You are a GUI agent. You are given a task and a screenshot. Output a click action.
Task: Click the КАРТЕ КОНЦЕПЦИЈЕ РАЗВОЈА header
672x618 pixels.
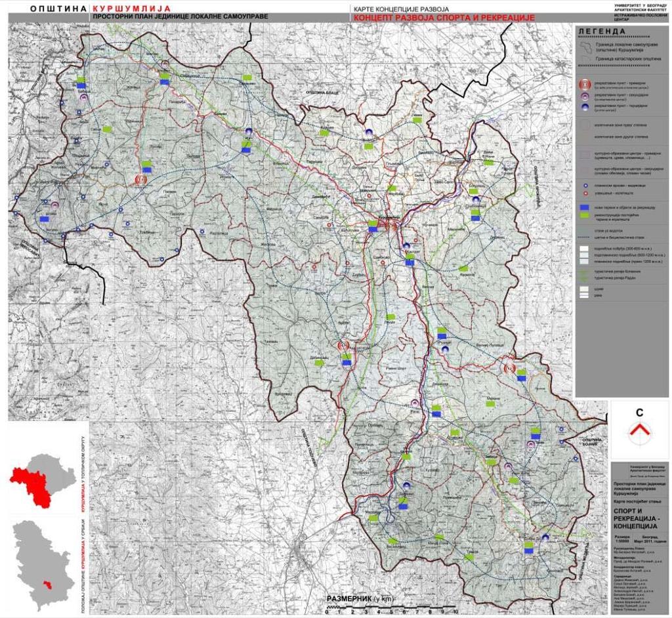tap(401, 9)
